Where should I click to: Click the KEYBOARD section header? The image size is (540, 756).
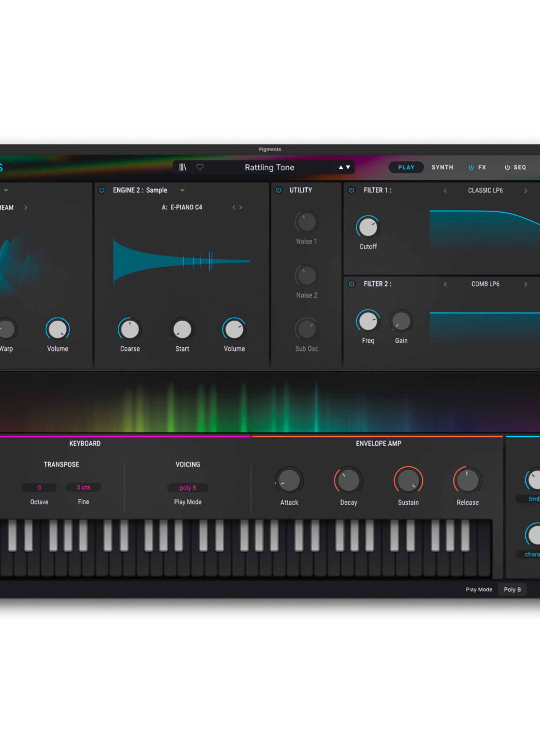pyautogui.click(x=85, y=444)
